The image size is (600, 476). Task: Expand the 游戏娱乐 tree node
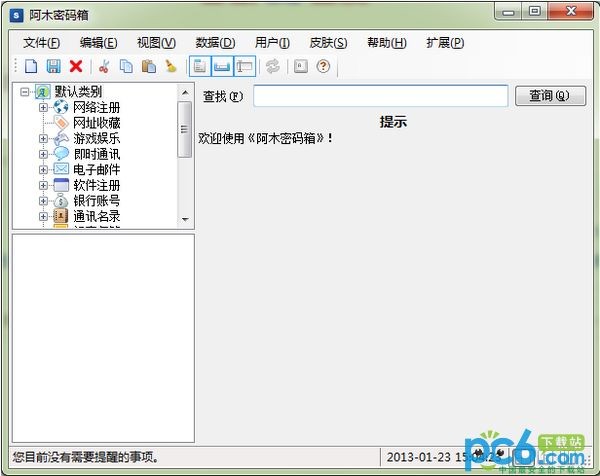43,139
